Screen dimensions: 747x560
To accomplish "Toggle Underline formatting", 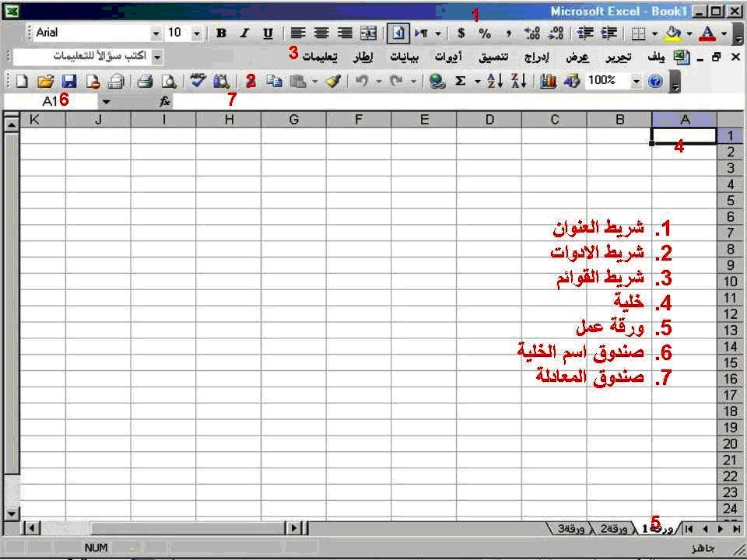I will click(268, 33).
